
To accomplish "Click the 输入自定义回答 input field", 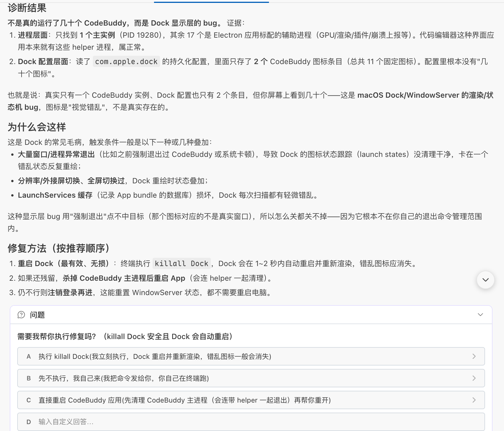I will (x=251, y=422).
